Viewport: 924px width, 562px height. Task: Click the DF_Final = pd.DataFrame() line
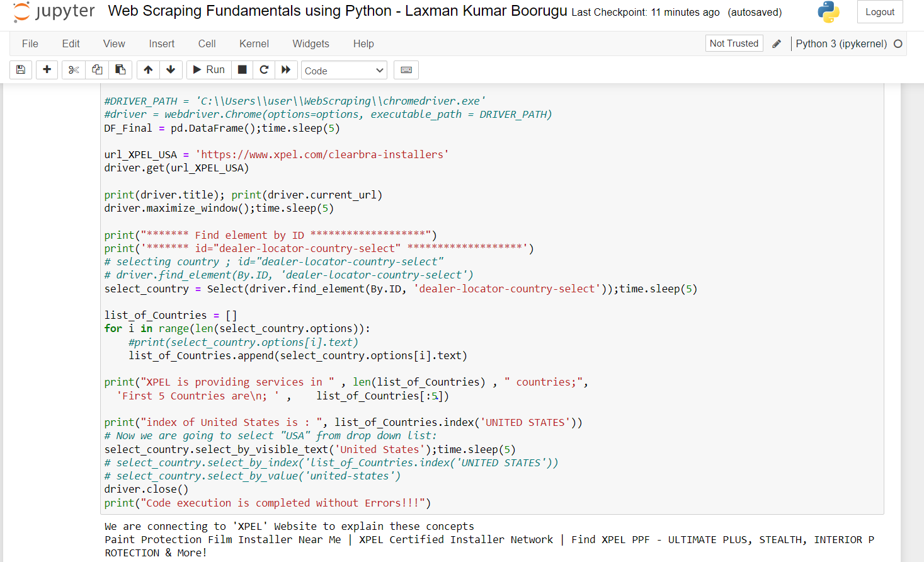tap(222, 128)
